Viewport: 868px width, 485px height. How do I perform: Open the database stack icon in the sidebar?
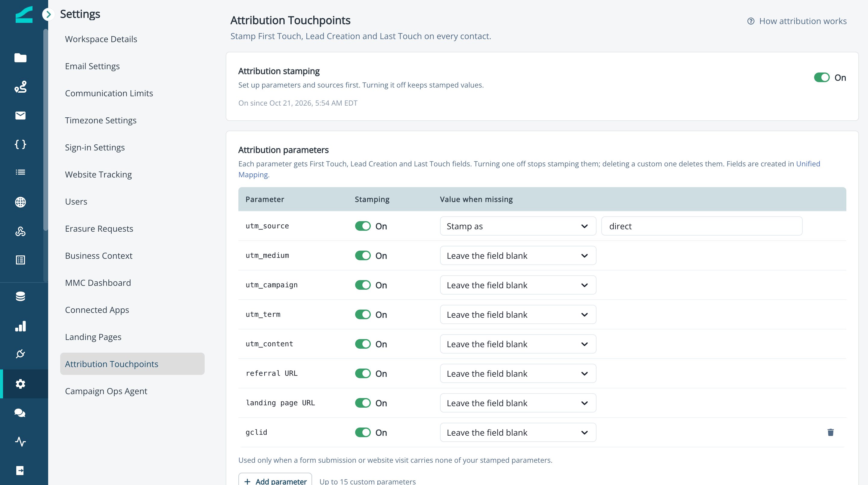[x=20, y=296]
